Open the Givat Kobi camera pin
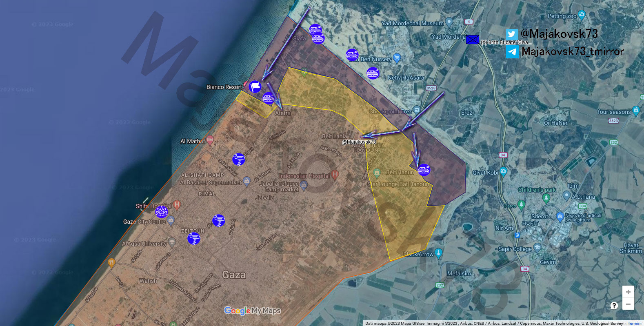Screen dimensions: 644x326 tap(503, 172)
